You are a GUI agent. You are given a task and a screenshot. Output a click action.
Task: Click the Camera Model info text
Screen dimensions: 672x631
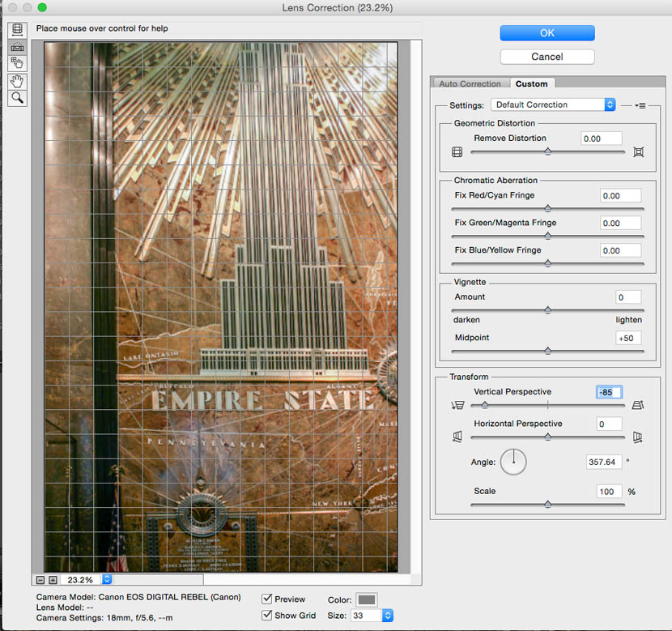[x=138, y=597]
